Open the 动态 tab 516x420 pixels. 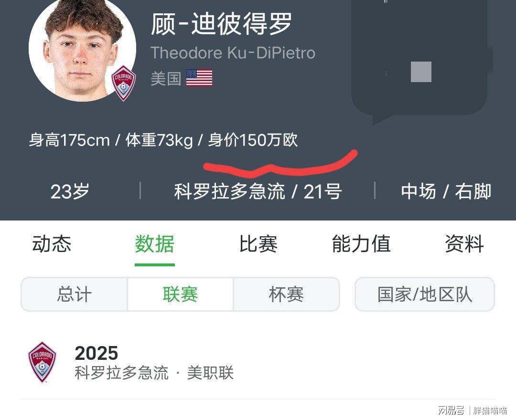[52, 244]
